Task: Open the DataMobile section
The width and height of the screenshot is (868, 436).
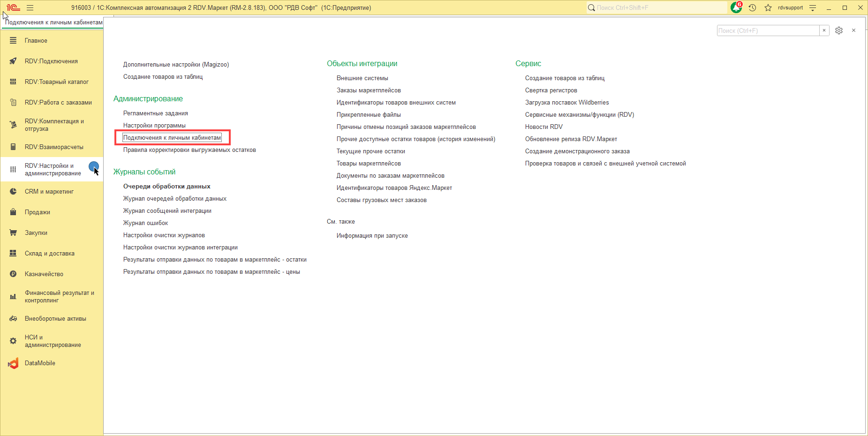Action: [52, 363]
